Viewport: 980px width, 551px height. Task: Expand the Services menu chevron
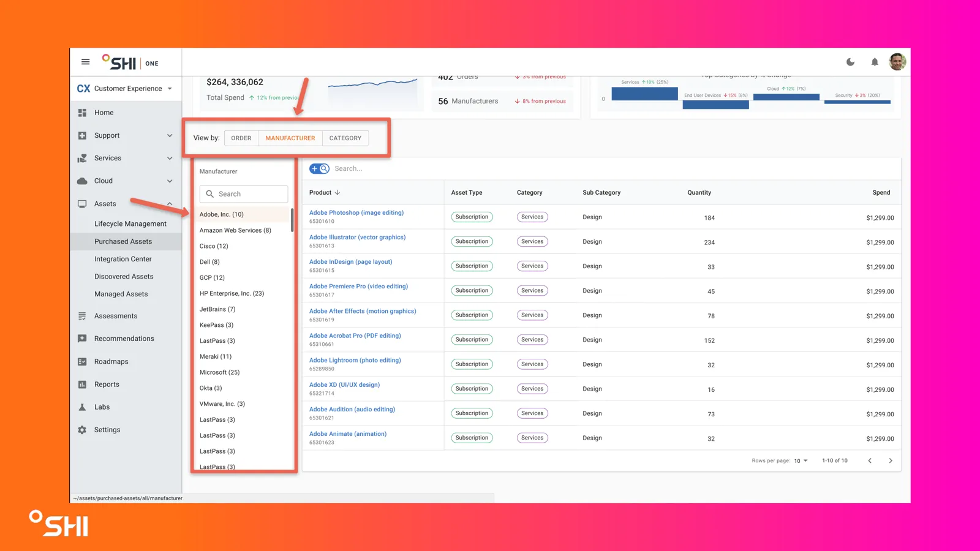point(170,158)
